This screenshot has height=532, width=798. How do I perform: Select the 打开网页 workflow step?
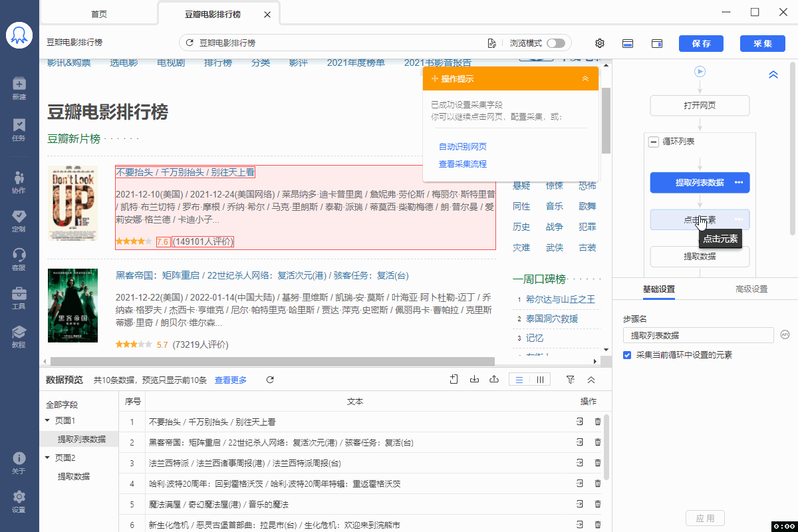[x=700, y=106]
